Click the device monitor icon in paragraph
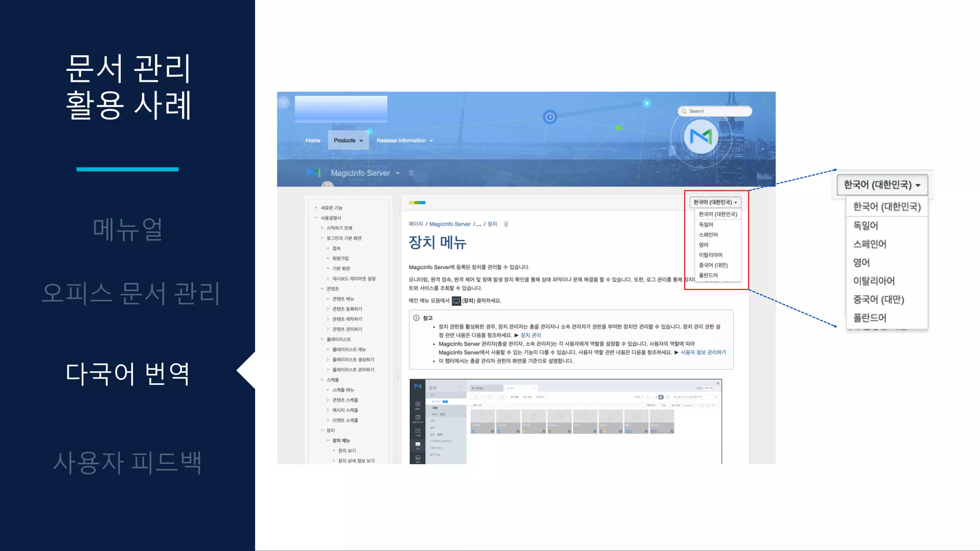Image resolution: width=980 pixels, height=551 pixels. 456,301
